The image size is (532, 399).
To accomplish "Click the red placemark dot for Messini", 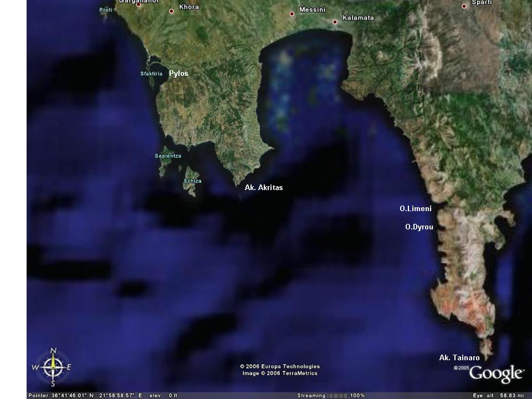I will (291, 14).
